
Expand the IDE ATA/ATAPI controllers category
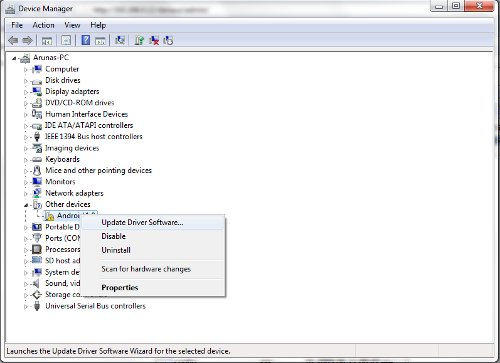coord(26,126)
